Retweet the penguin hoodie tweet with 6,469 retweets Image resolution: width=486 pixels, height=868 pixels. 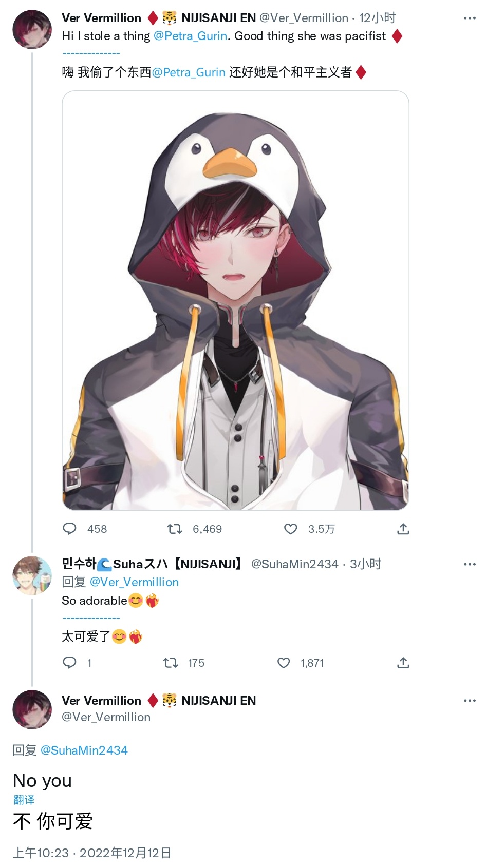click(x=175, y=529)
